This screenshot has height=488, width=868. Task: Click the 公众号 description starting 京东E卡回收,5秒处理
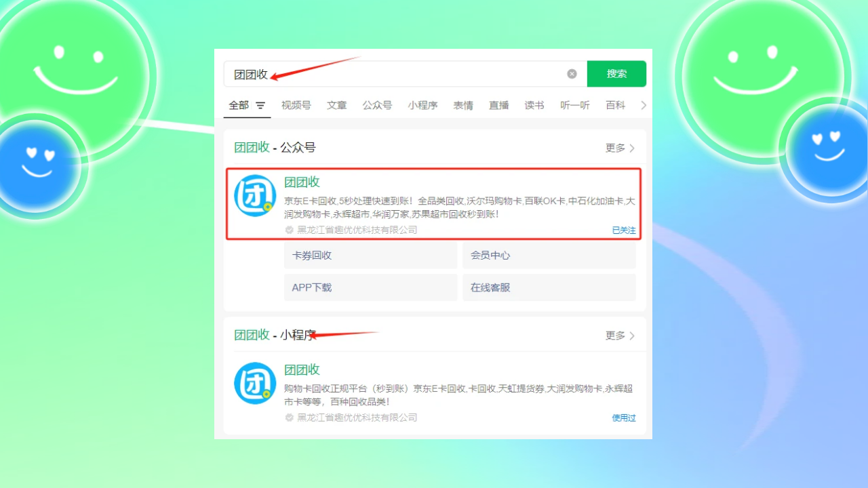click(x=460, y=207)
